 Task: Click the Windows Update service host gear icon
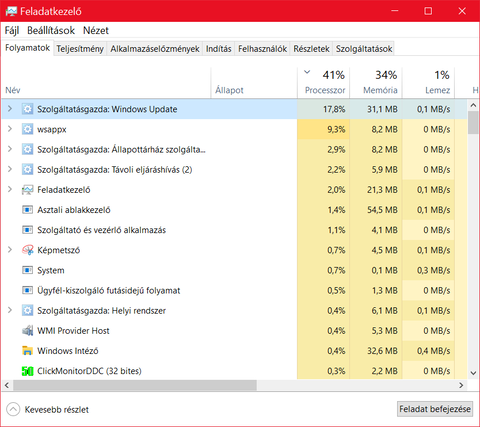27,109
